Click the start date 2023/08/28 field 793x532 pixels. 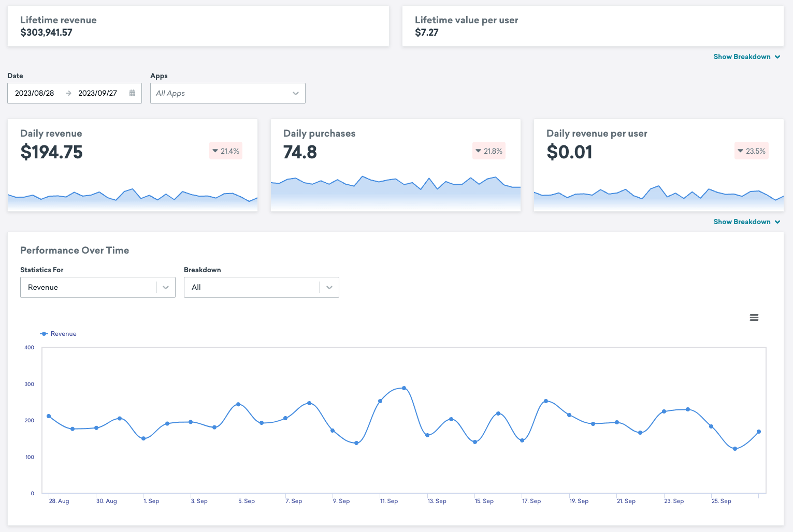35,93
